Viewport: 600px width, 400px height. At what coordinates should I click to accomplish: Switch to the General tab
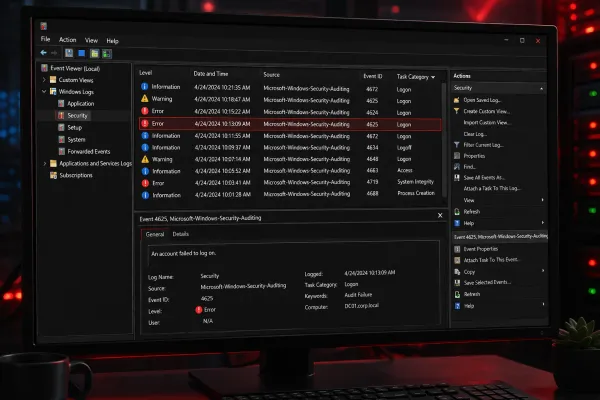point(155,234)
